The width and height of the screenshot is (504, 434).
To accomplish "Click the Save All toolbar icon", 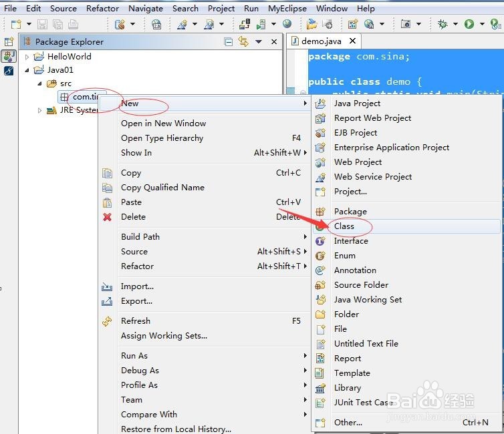I will click(x=58, y=24).
